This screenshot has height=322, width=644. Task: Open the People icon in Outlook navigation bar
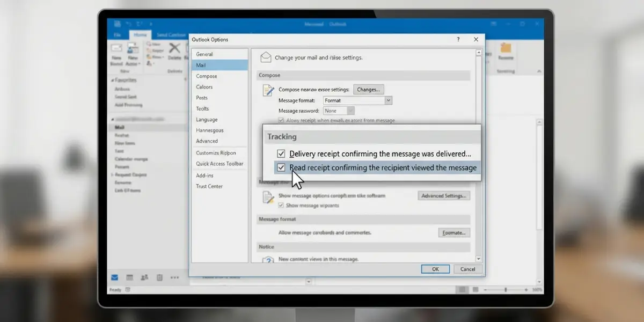coord(144,277)
